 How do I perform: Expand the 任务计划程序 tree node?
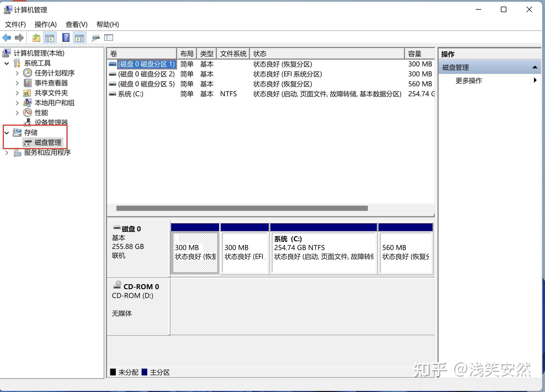17,73
